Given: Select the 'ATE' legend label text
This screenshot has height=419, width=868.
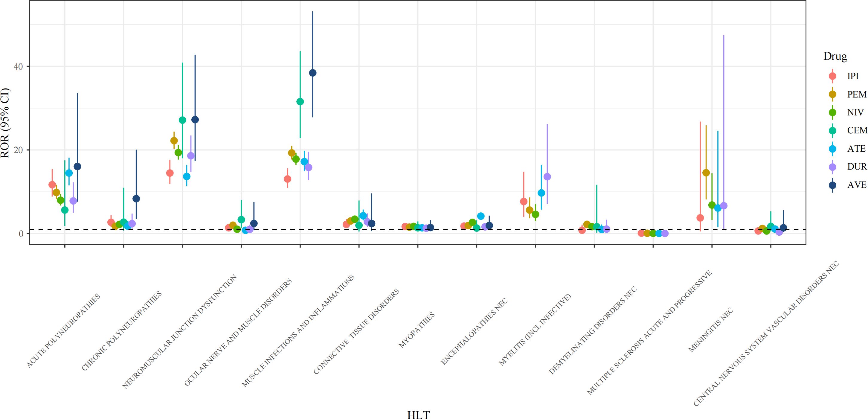Looking at the screenshot, I should 856,149.
